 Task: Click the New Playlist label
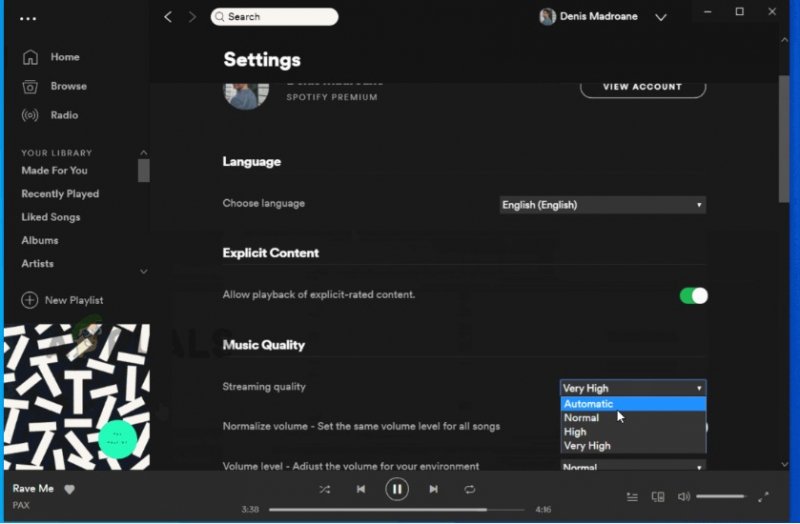coord(74,301)
